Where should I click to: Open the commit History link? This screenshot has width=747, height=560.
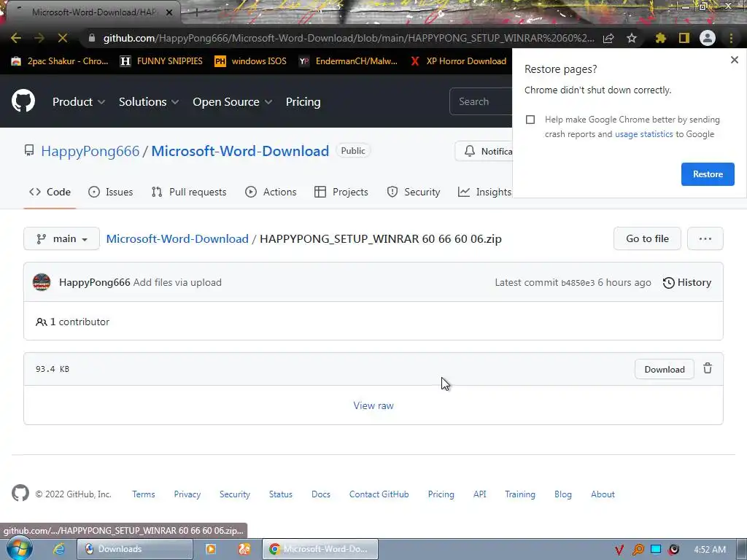click(x=687, y=282)
